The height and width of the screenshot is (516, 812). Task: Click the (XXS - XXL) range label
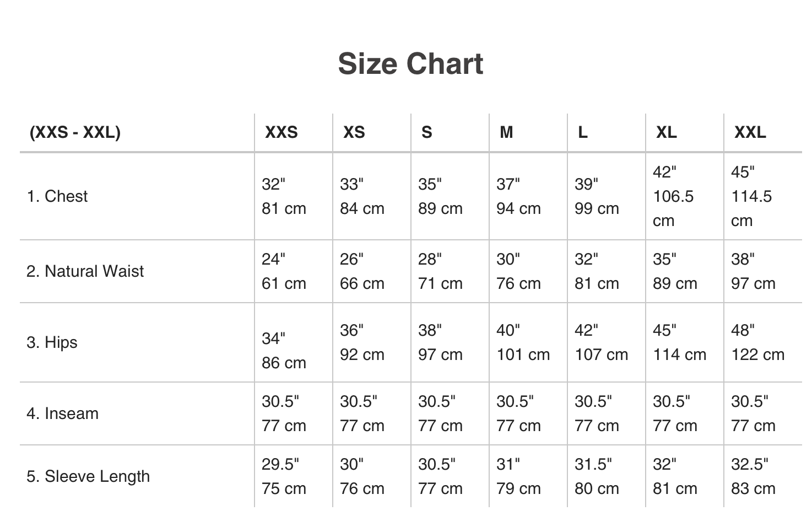tap(74, 132)
